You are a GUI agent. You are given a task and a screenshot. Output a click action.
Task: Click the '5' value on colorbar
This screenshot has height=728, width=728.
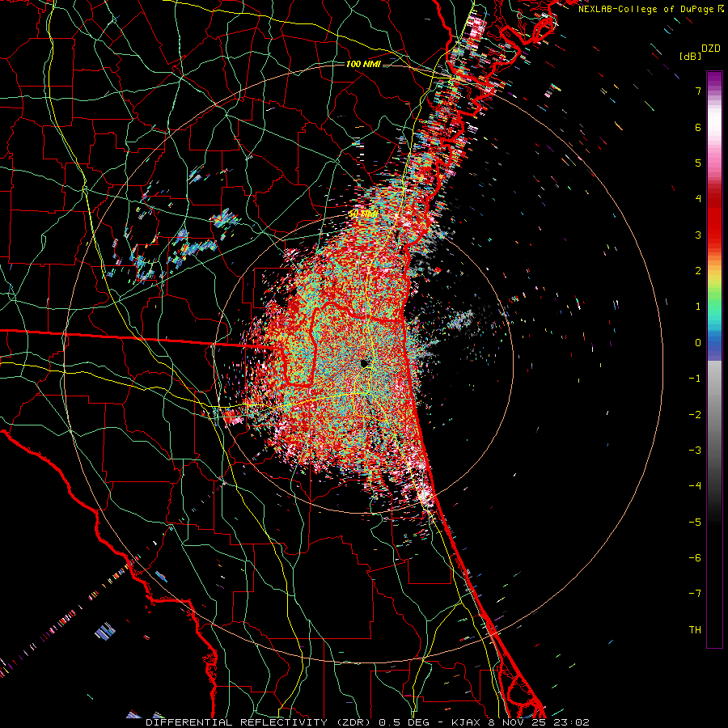[698, 163]
